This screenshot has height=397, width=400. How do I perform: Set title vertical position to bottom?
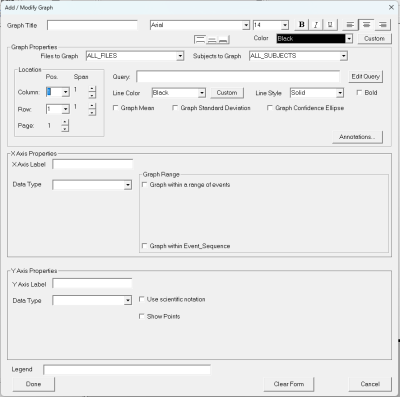224,40
